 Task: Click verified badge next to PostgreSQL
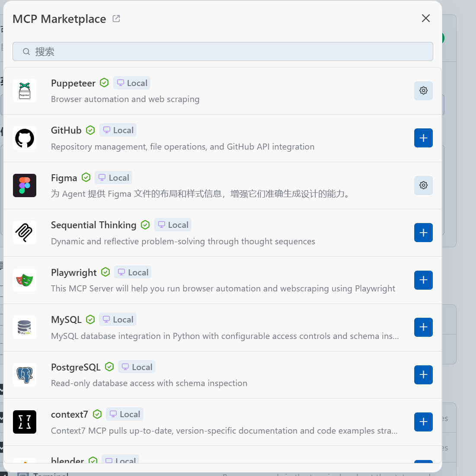pyautogui.click(x=109, y=367)
